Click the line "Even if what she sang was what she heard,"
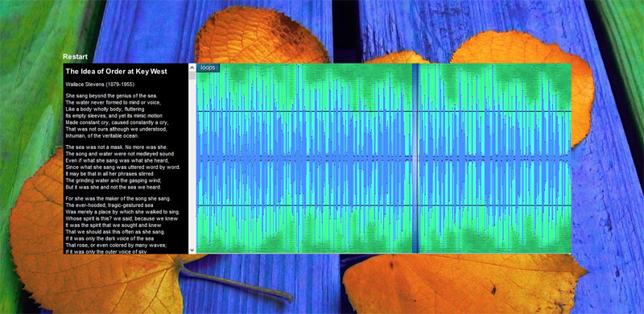This screenshot has height=314, width=644. point(117,160)
